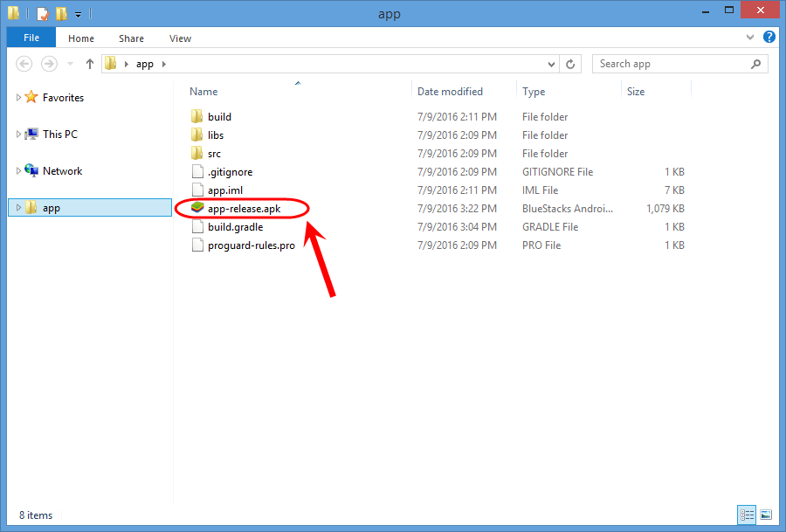Viewport: 786px width, 532px height.
Task: Select the file name app.iml
Action: (225, 190)
